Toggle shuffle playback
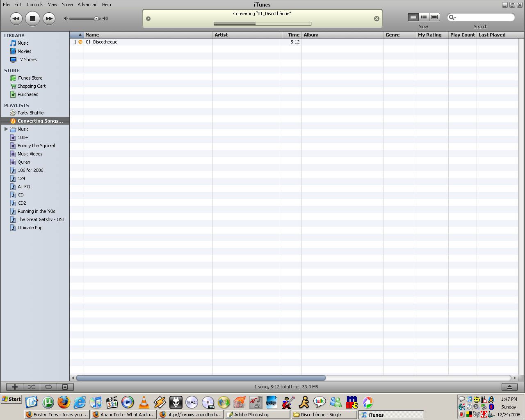The image size is (525, 420). tap(31, 387)
